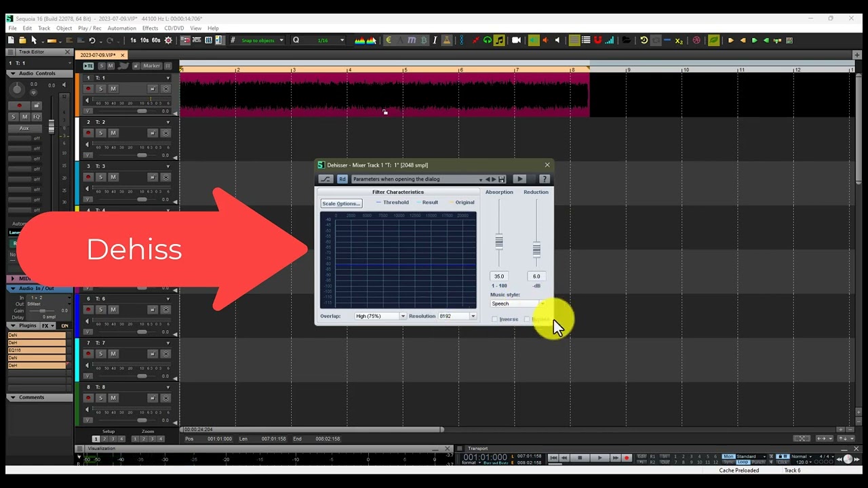The width and height of the screenshot is (868, 488).
Task: Open the CD/DVD menu
Action: (x=174, y=28)
